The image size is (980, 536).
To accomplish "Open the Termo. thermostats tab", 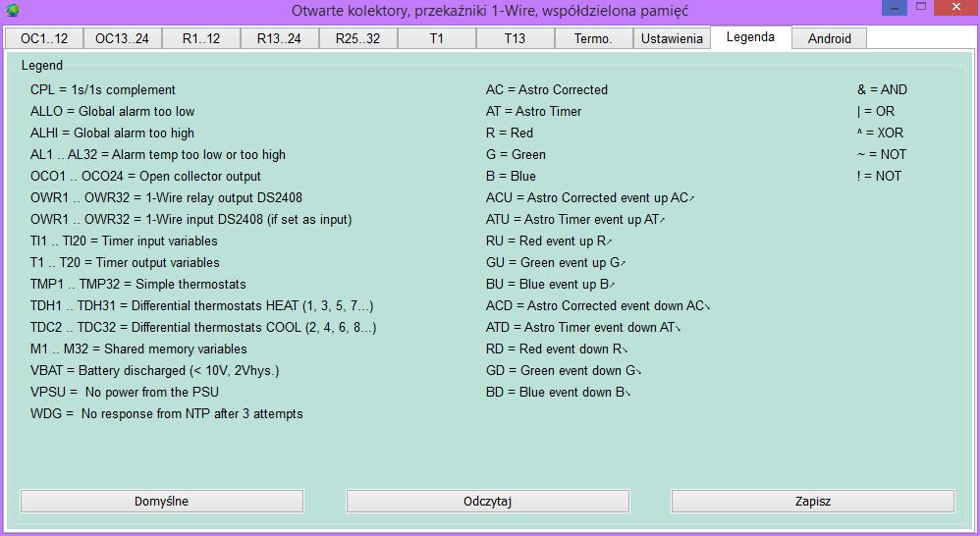I will pyautogui.click(x=593, y=38).
